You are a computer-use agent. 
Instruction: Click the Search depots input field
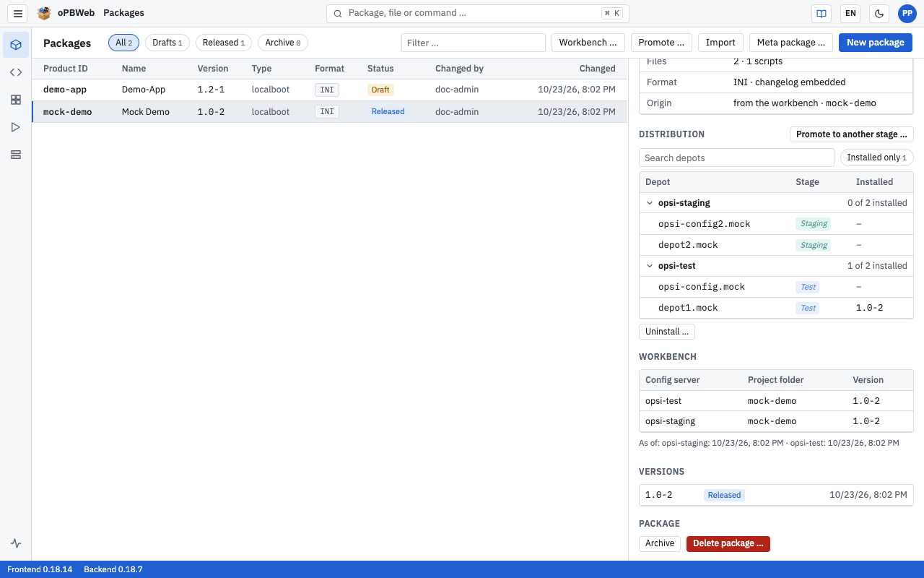pos(736,158)
